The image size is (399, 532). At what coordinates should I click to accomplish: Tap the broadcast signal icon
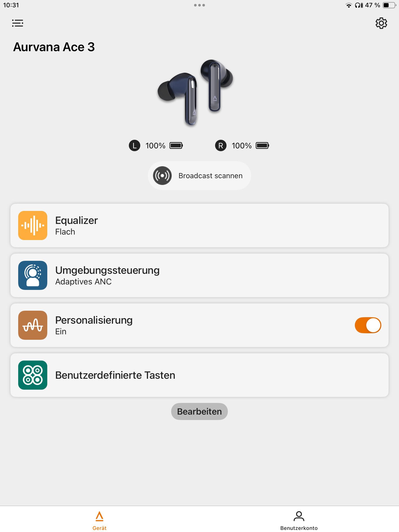pyautogui.click(x=162, y=176)
